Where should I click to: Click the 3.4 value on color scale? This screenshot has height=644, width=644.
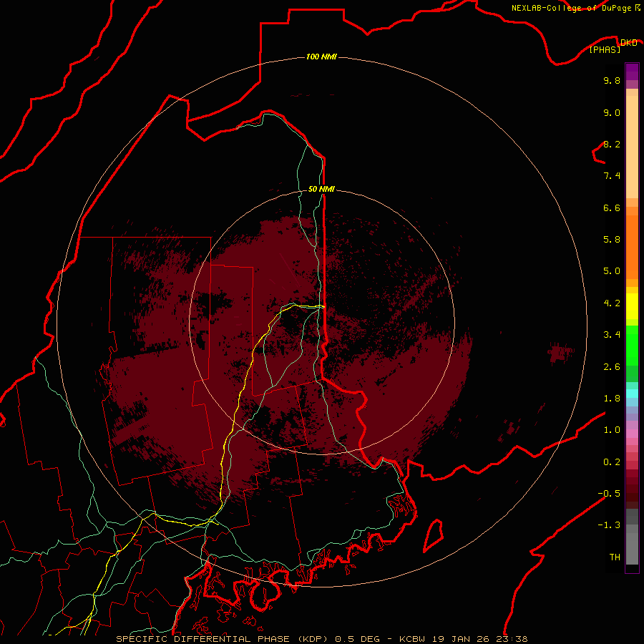pyautogui.click(x=612, y=335)
